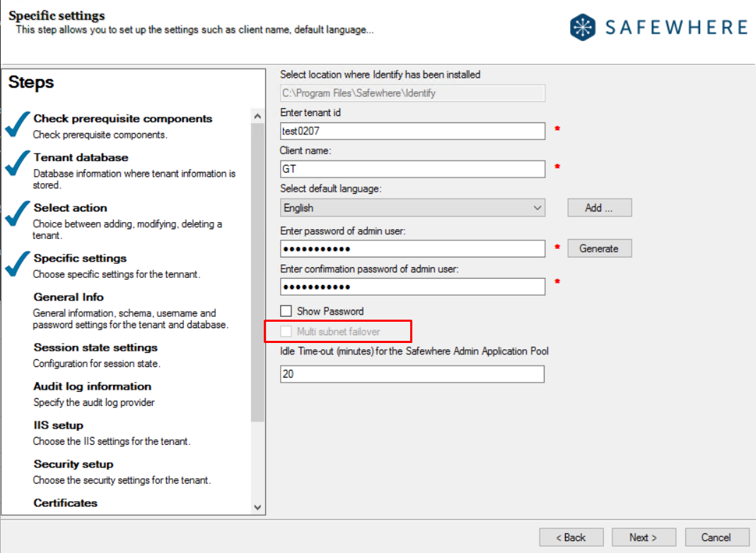Focus the admin user password field
The height and width of the screenshot is (553, 756).
(412, 249)
